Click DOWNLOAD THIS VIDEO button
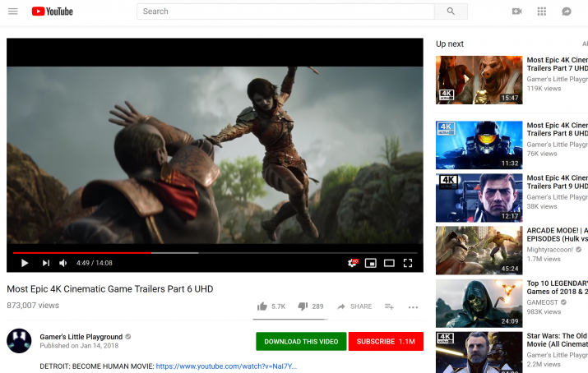Viewport: 588px width, 373px height. 301,341
